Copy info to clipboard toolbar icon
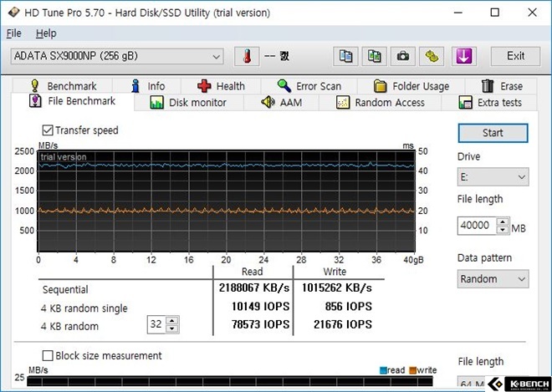Image resolution: width=552 pixels, height=392 pixels. (345, 56)
